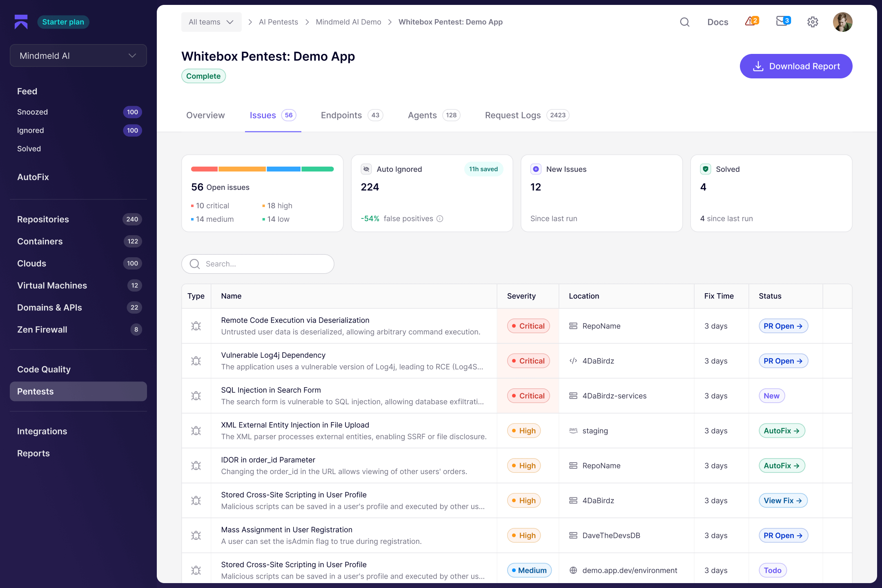This screenshot has width=882, height=588.
Task: Click AutoFix button for XML External Entity
Action: click(782, 431)
